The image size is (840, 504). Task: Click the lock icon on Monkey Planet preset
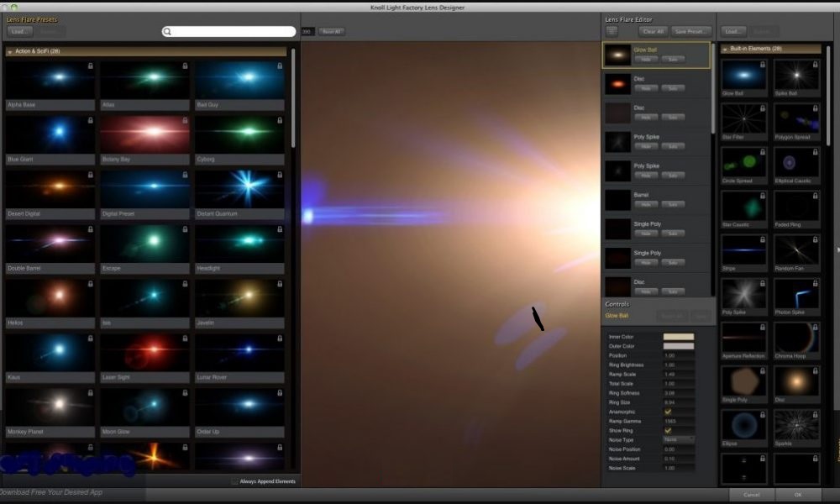point(91,392)
